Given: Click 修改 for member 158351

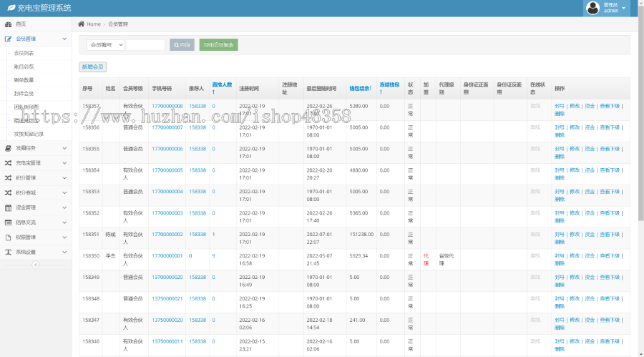Looking at the screenshot, I should pos(575,234).
